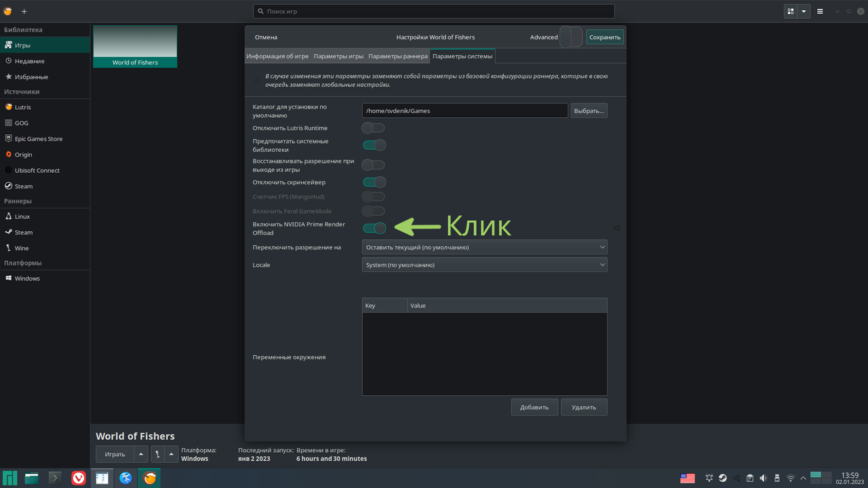This screenshot has width=868, height=488.
Task: Select the GOG source
Action: click(x=45, y=123)
